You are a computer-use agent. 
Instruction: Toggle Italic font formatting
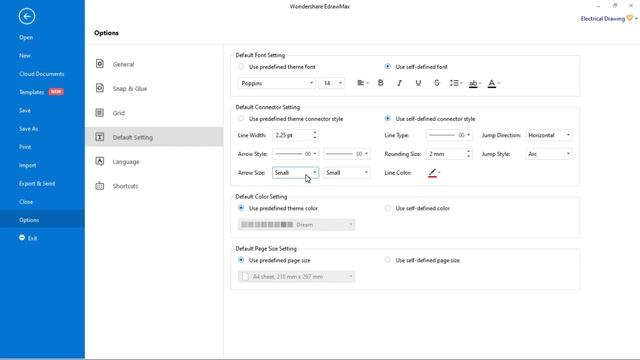399,83
